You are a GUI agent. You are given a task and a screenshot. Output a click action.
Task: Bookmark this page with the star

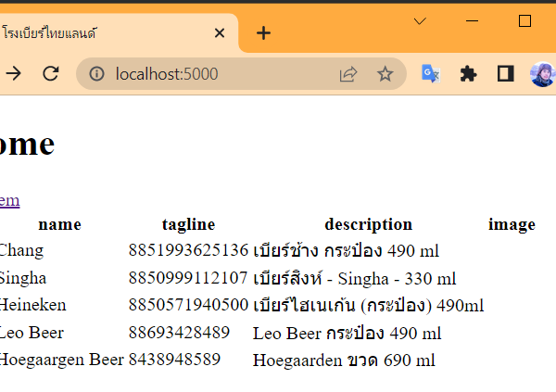(385, 74)
